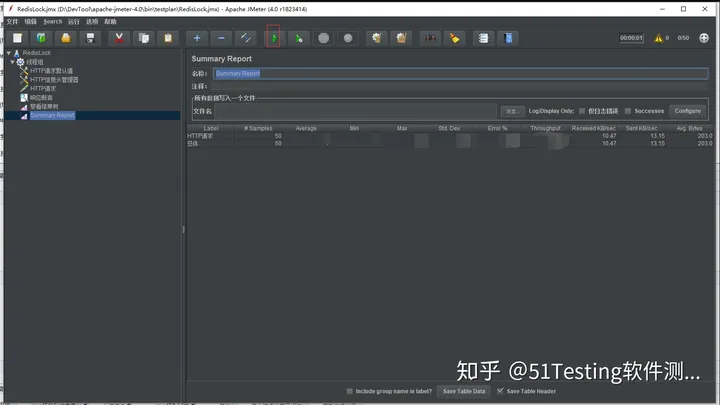
Task: Toggle the 仅日志错误 checkbox
Action: pyautogui.click(x=582, y=111)
